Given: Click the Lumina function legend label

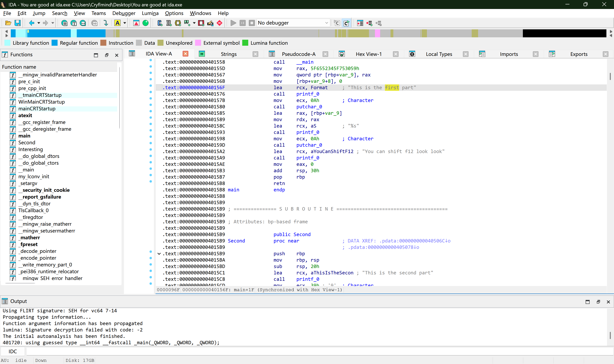Looking at the screenshot, I should (x=269, y=43).
